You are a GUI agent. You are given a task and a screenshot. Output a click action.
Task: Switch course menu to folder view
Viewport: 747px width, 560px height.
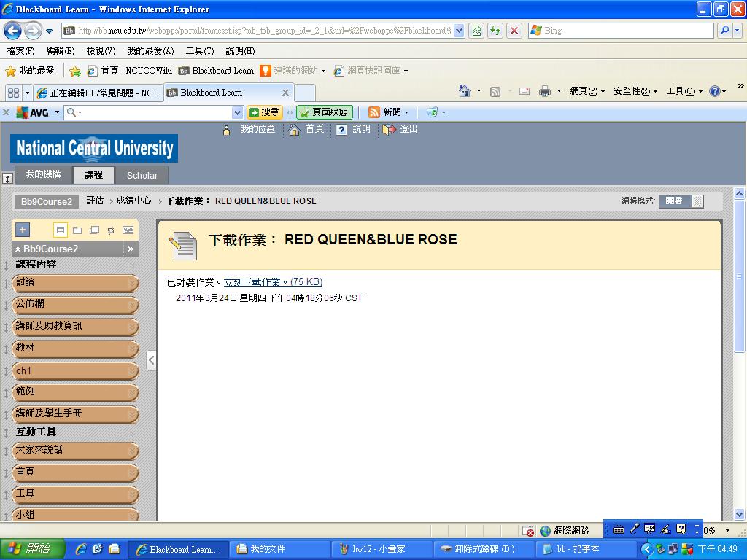(77, 230)
